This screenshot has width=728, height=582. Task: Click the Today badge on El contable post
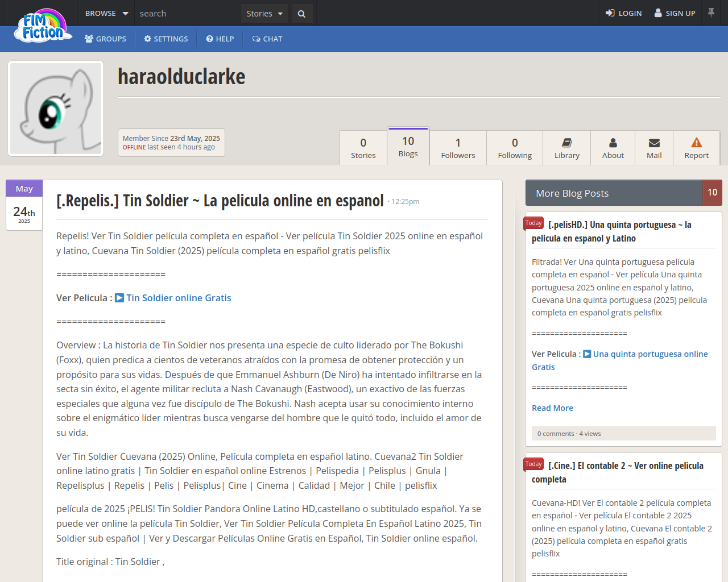(x=533, y=464)
